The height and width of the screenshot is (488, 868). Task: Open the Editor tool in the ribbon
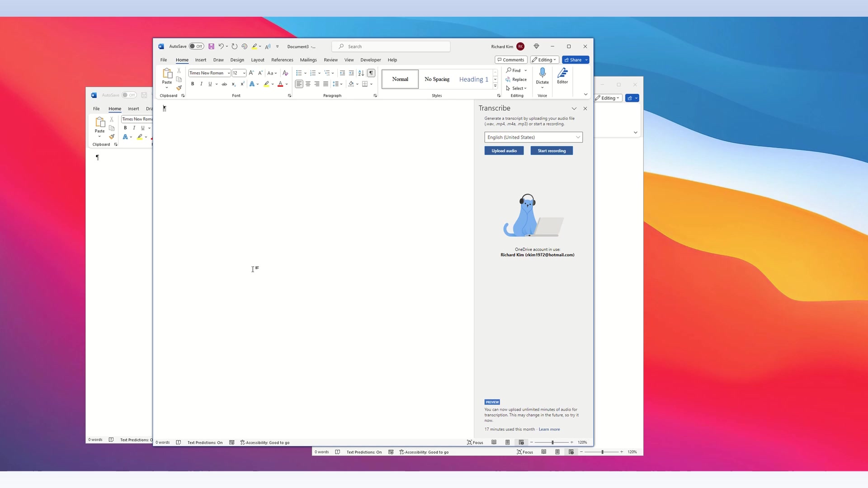pos(562,76)
